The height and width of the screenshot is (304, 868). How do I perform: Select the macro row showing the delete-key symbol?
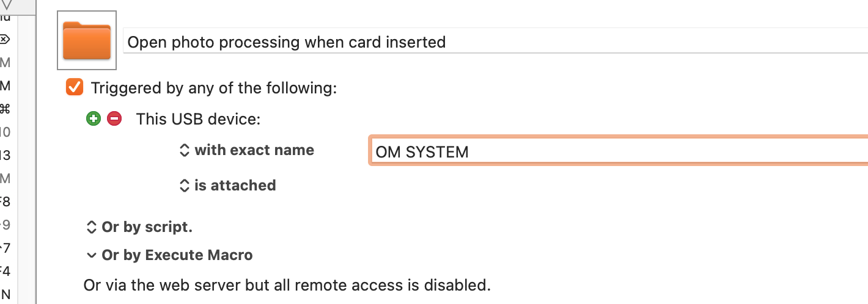pos(5,40)
